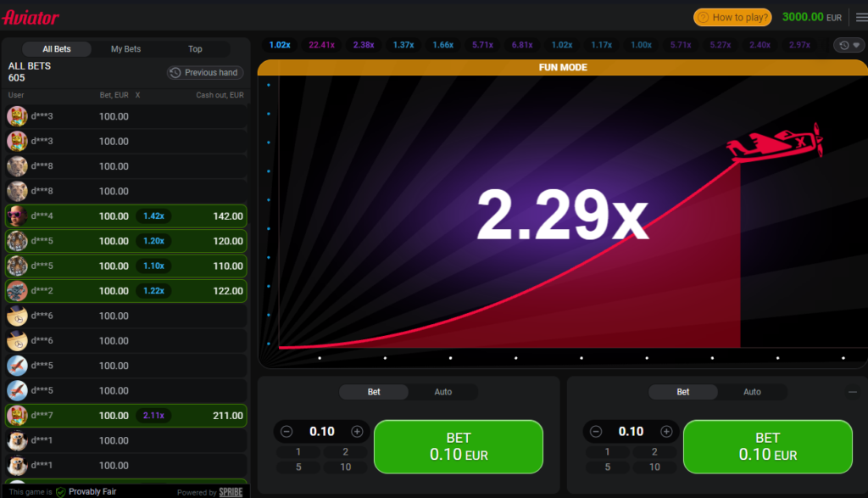Click the 2.11x cashout badge of d***7
The height and width of the screenshot is (498, 868).
pos(154,416)
